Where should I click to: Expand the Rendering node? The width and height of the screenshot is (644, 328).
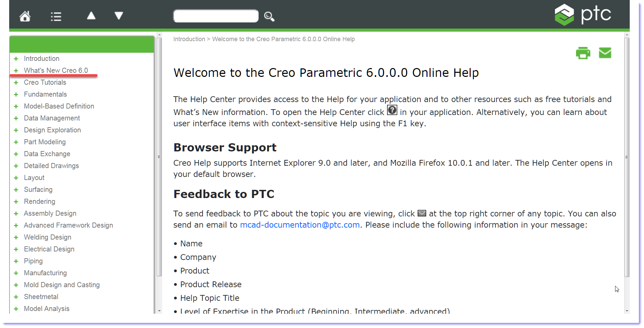(x=16, y=202)
